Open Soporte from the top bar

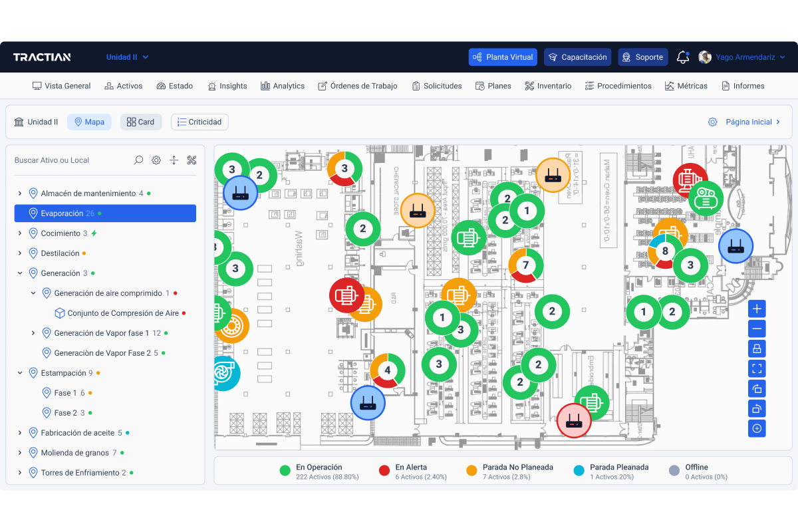[x=642, y=57]
